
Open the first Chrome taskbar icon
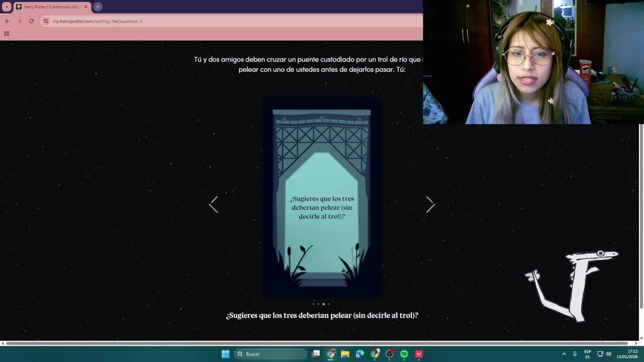point(331,354)
